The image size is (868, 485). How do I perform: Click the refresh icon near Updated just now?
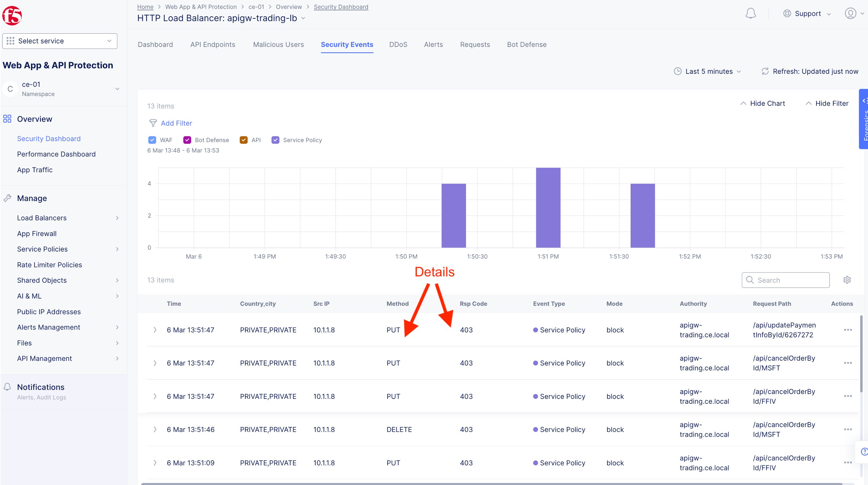click(x=765, y=72)
